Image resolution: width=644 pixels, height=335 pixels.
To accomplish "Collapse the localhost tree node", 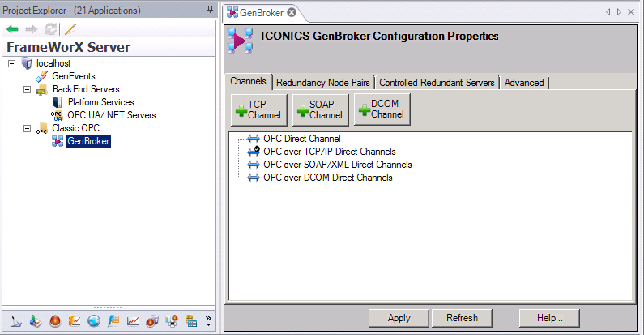I will pos(11,63).
